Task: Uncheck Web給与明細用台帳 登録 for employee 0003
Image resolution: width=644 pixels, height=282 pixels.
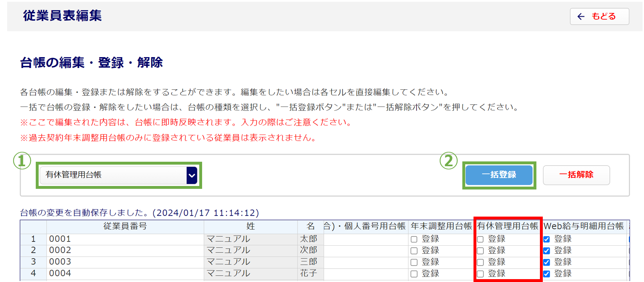Action: click(547, 262)
